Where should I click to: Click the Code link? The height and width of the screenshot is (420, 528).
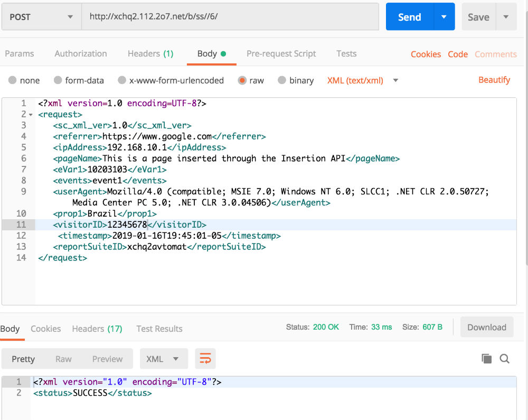[x=458, y=54]
